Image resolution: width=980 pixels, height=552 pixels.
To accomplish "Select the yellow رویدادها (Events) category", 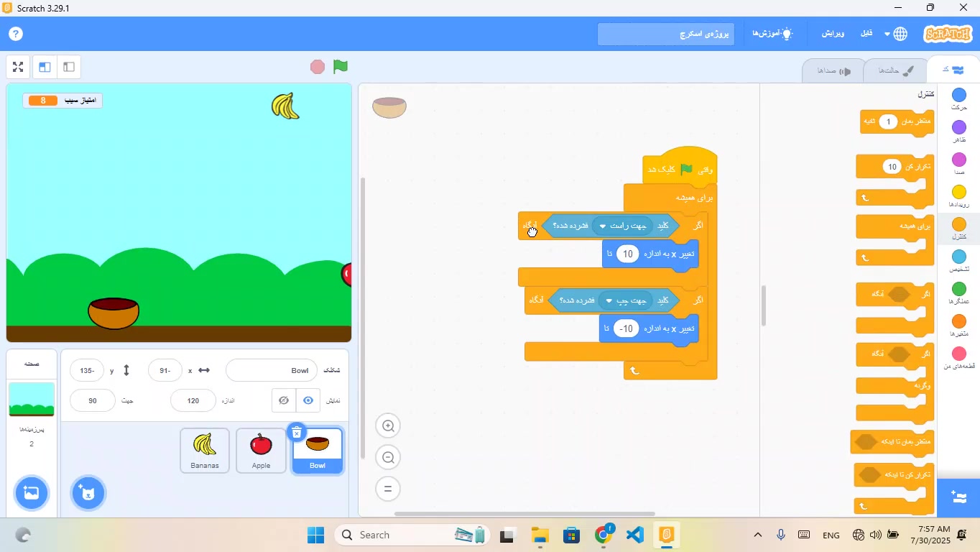I will tap(959, 197).
